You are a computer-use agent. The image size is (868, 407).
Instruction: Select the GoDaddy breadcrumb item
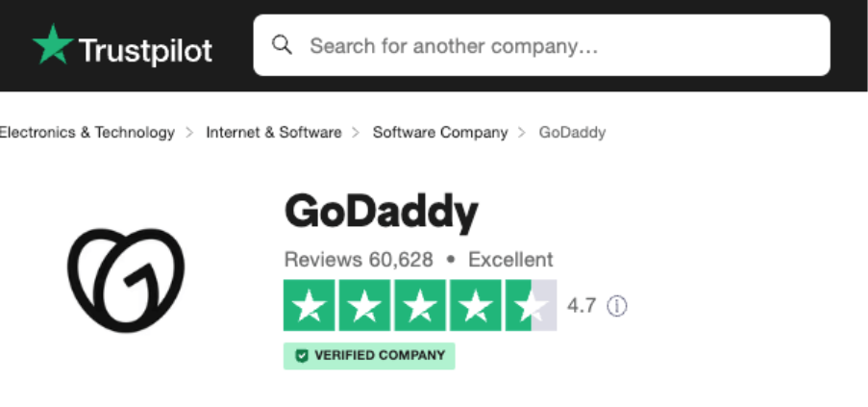572,133
